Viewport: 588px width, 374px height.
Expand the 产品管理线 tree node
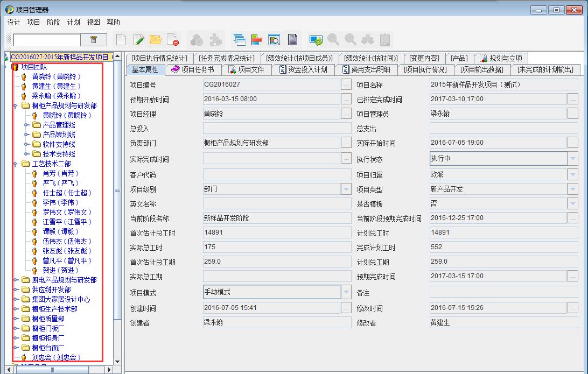pos(26,125)
